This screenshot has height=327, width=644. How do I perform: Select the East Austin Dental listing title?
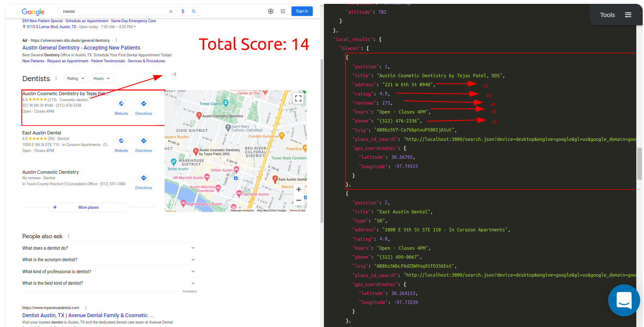pos(41,133)
